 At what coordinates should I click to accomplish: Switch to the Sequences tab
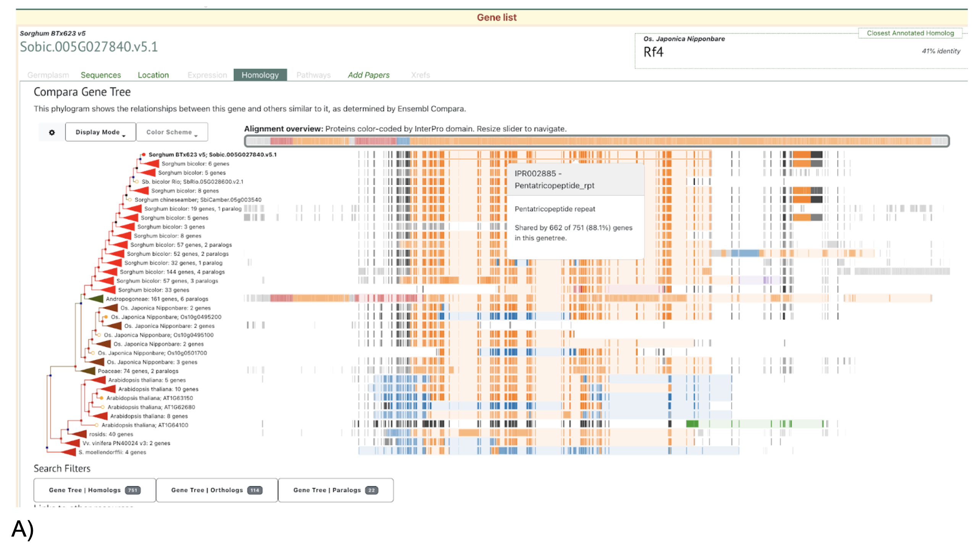(x=100, y=75)
